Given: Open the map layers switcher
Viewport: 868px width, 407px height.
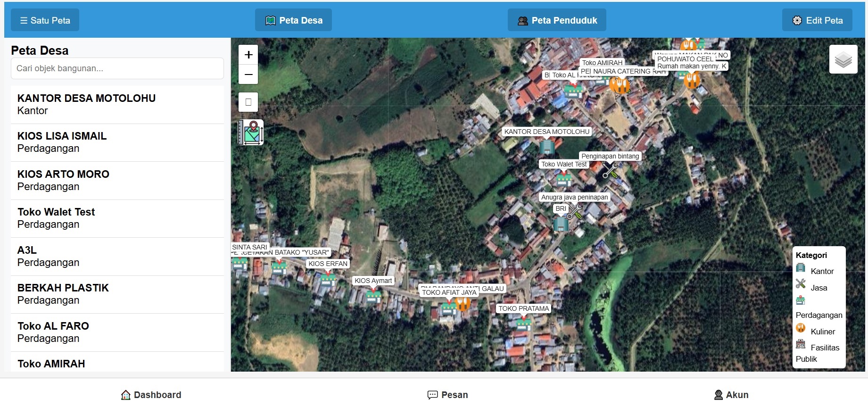Looking at the screenshot, I should 843,59.
